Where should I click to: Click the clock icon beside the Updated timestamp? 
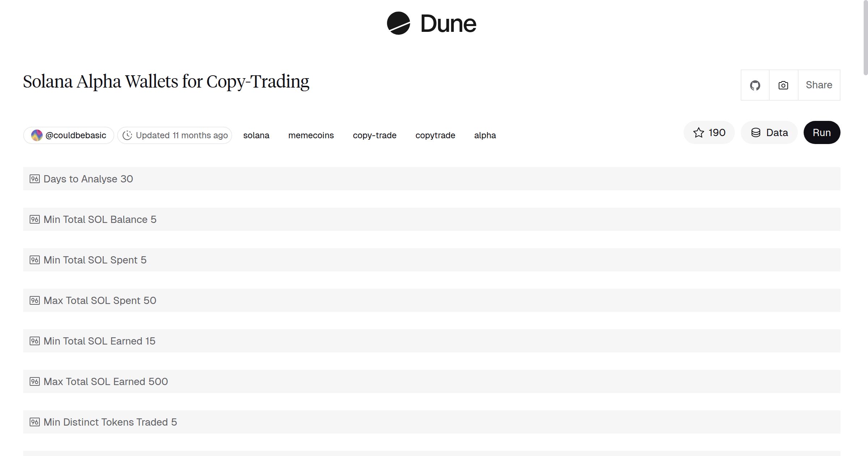128,135
